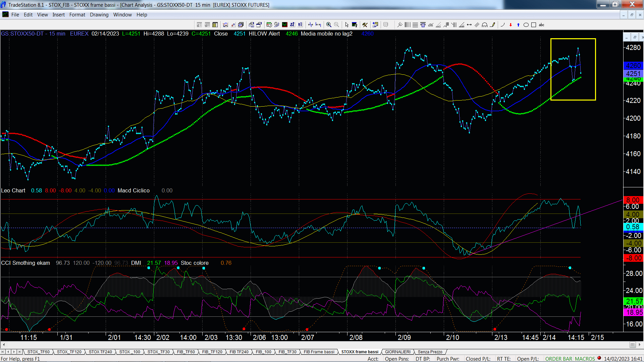Click the Insert Analysis Technique icon

225,25
